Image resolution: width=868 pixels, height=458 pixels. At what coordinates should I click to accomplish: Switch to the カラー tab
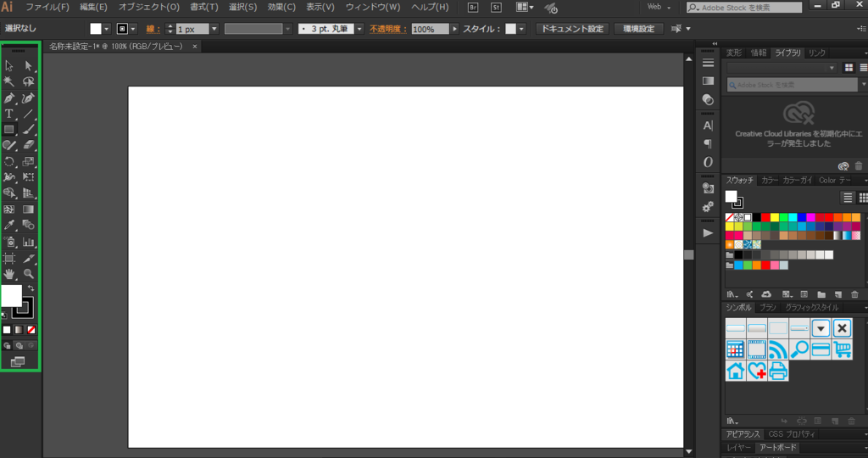pos(770,181)
